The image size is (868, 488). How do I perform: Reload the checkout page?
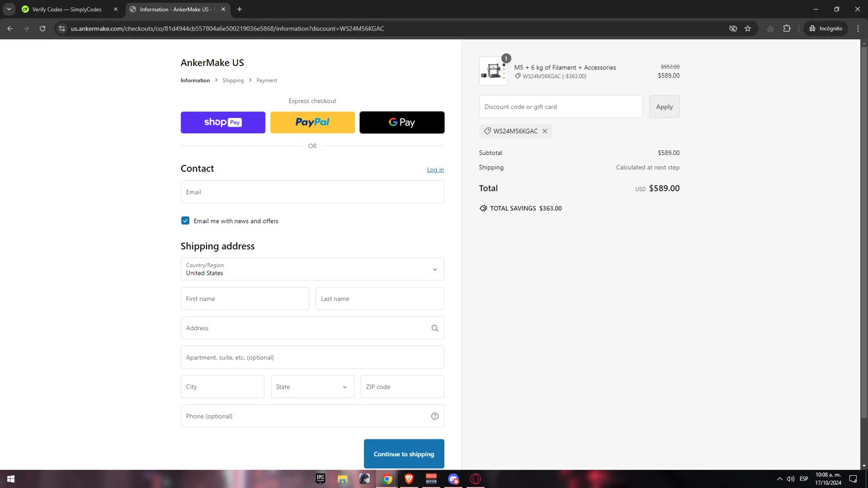click(42, 28)
